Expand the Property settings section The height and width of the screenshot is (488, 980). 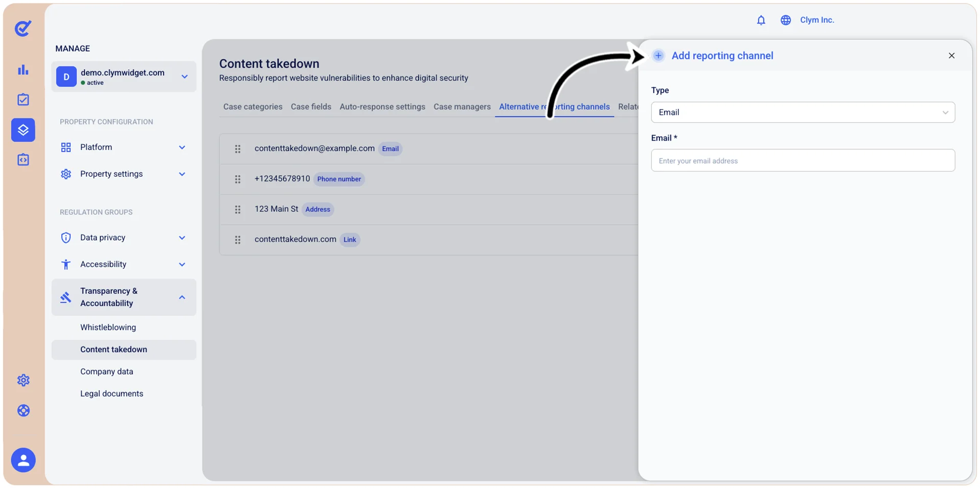click(124, 174)
